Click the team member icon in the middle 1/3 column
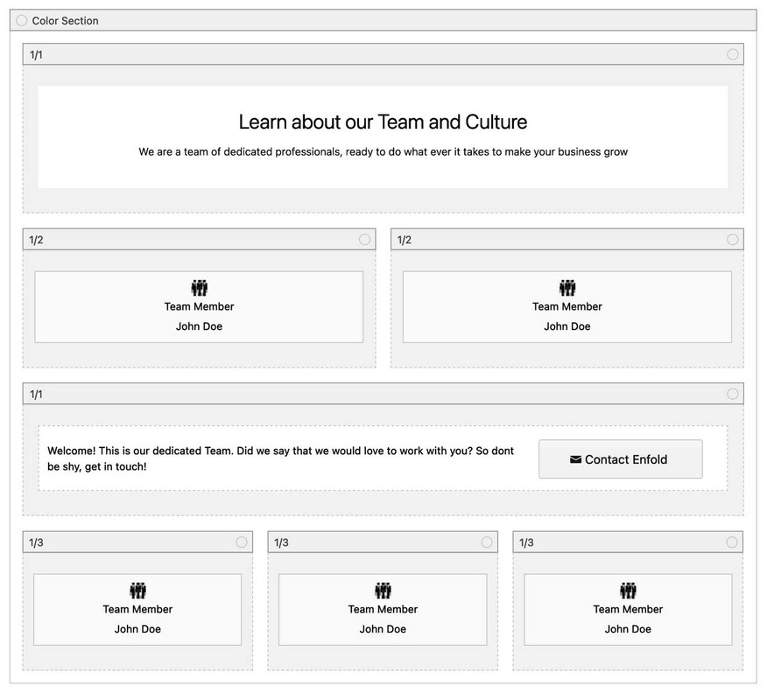Image resolution: width=767 pixels, height=700 pixels. pos(383,591)
